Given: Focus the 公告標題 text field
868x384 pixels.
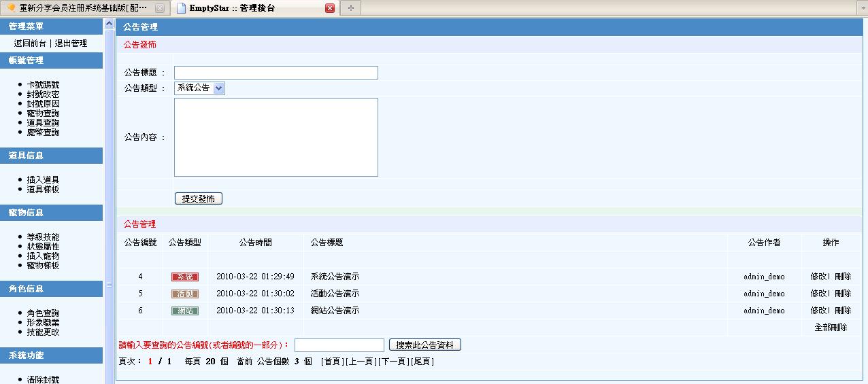Looking at the screenshot, I should [x=276, y=73].
